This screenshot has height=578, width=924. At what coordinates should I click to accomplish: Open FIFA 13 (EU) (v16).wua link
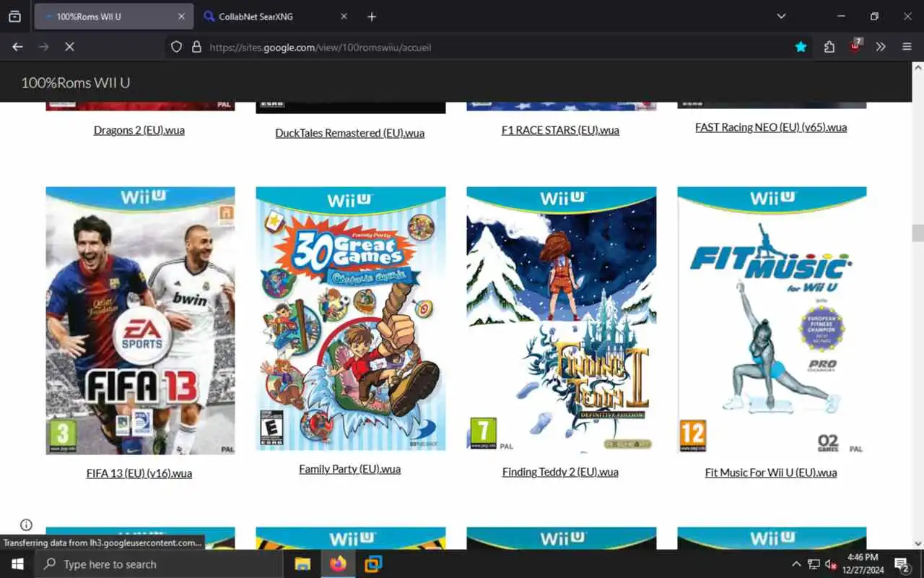139,473
